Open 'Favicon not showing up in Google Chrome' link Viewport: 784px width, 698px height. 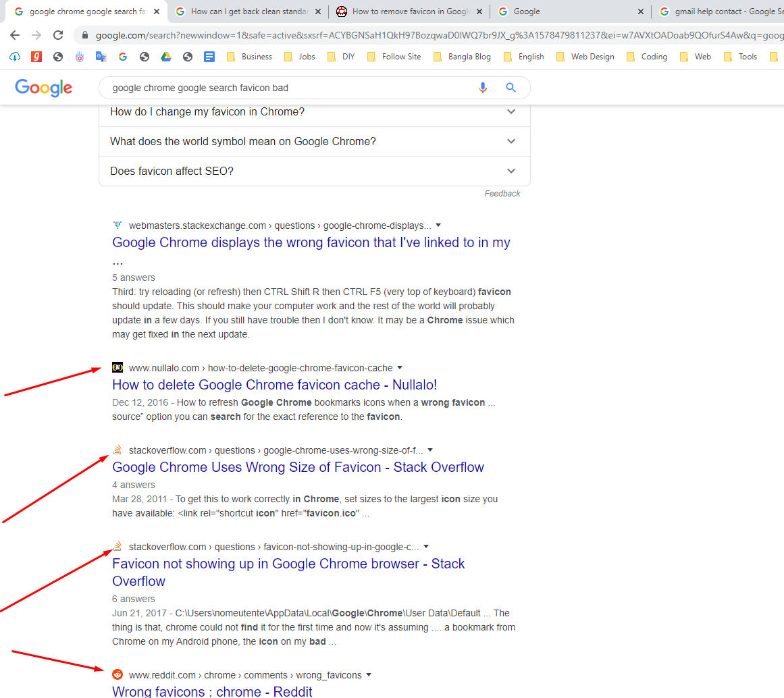(x=288, y=572)
